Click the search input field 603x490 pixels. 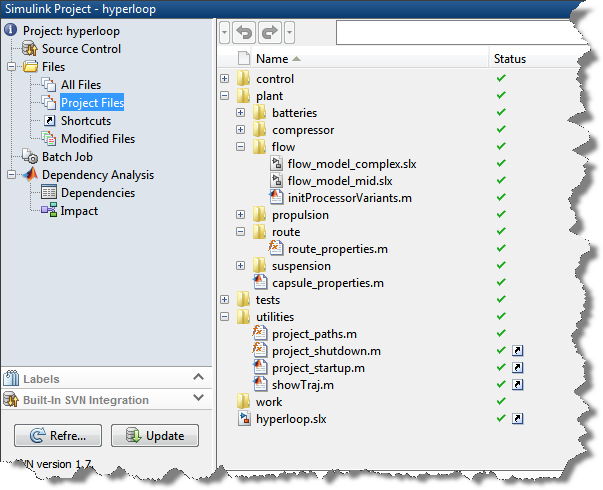point(460,32)
